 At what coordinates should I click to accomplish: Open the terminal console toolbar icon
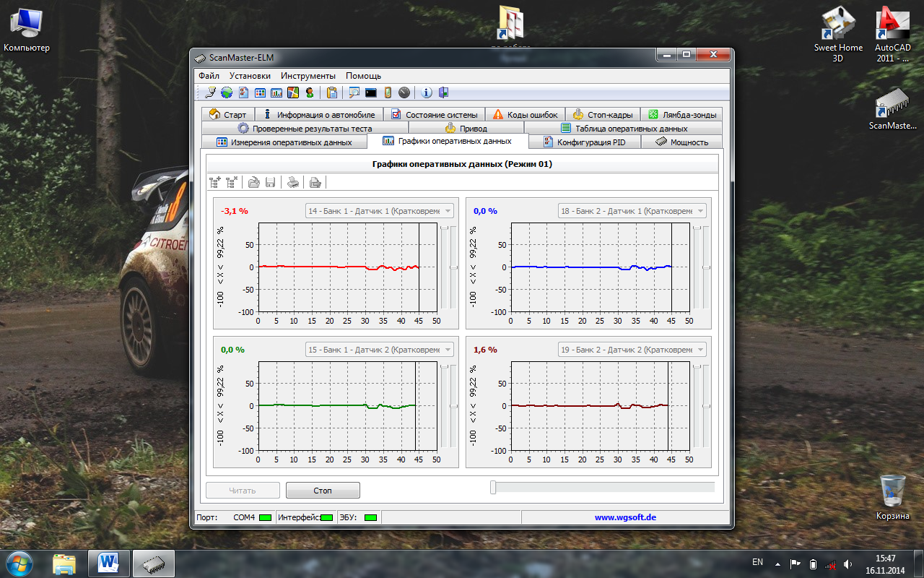tap(371, 92)
